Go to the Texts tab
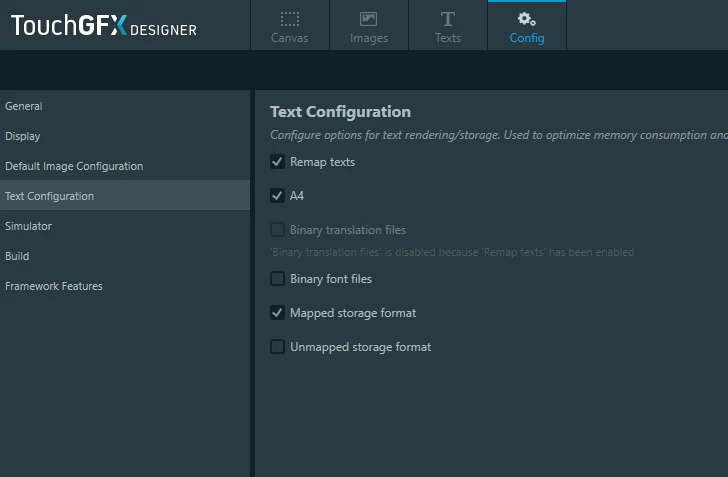 [448, 25]
